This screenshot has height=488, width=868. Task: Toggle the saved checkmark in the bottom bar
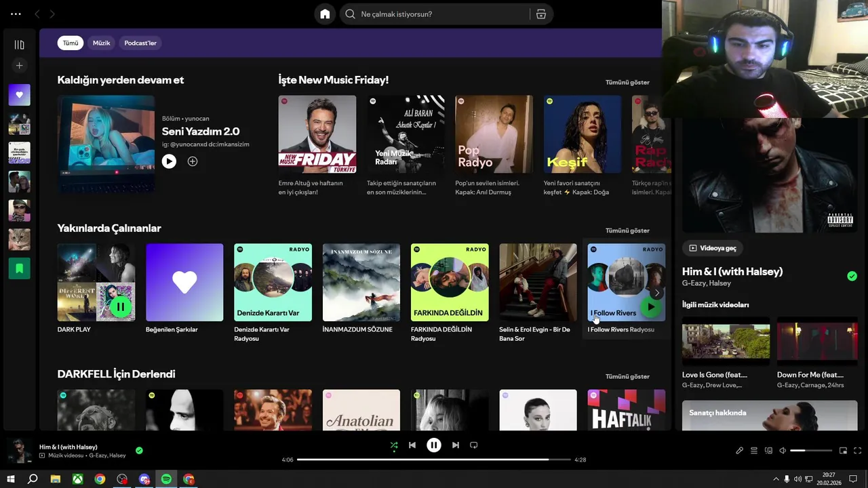[139, 450]
